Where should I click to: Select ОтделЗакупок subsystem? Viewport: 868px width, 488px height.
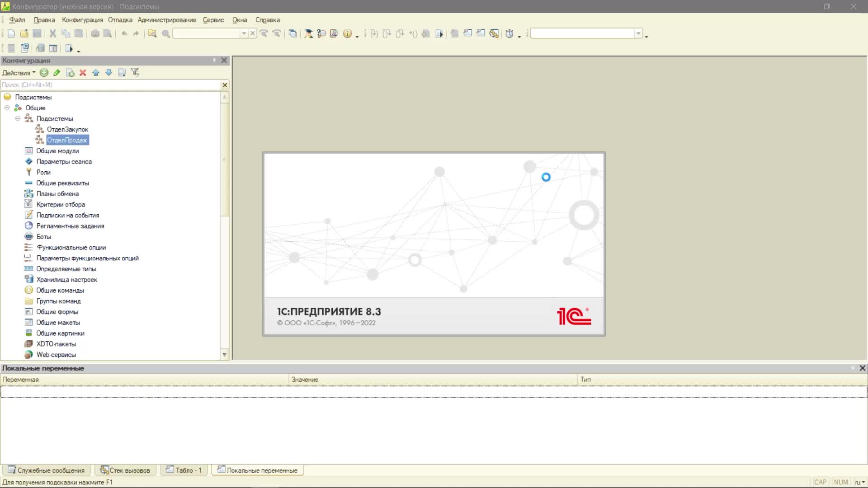pos(67,129)
